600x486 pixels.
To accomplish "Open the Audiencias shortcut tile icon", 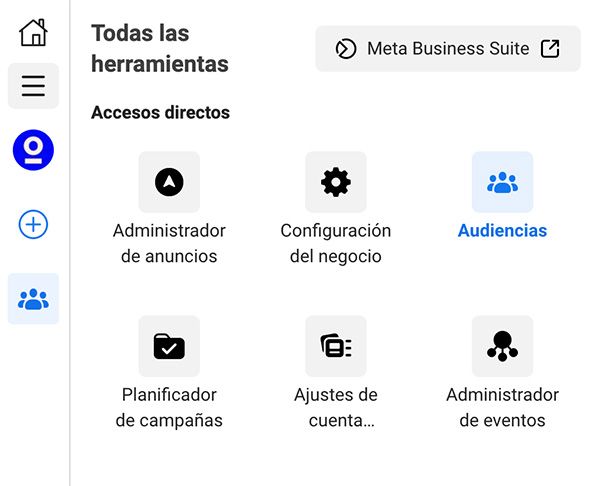I will tap(502, 182).
